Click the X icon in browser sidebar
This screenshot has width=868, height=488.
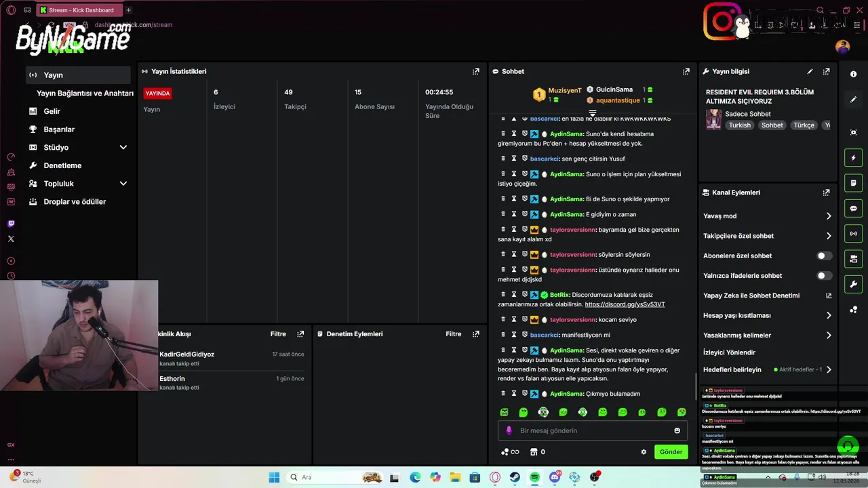tap(11, 239)
